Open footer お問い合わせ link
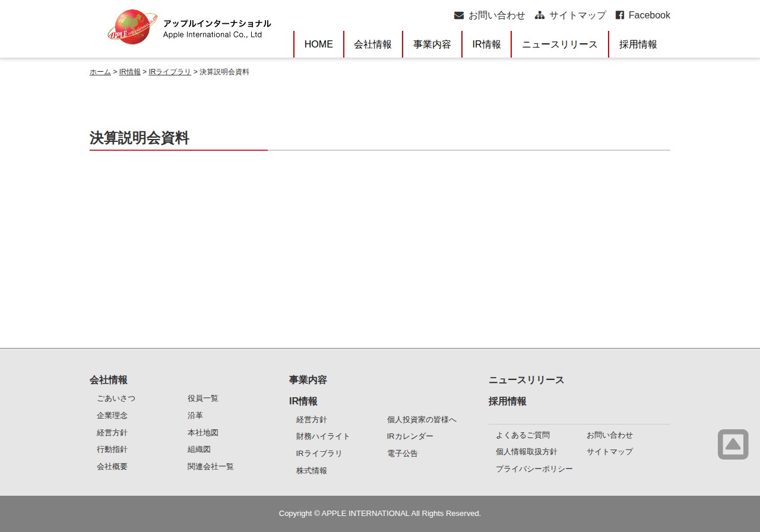Screen dimensions: 760x532 610,435
